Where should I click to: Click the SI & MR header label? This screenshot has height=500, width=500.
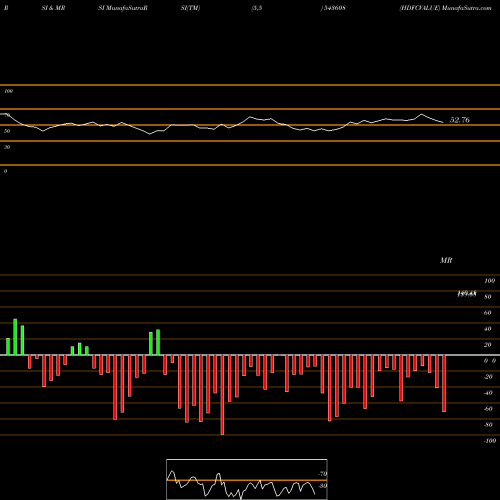(53, 8)
